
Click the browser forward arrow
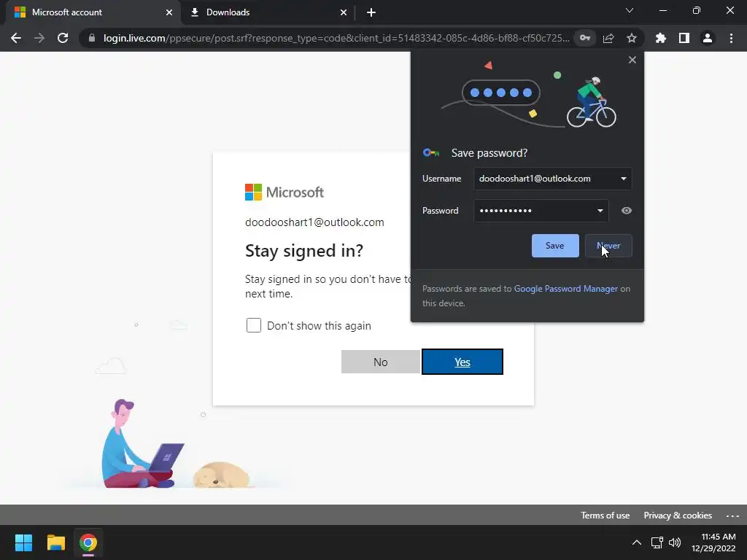tap(39, 38)
